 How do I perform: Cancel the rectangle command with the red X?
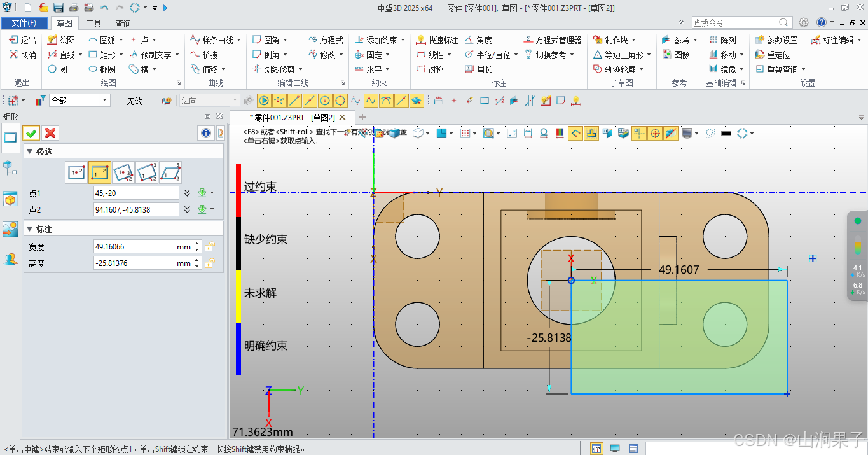click(x=50, y=132)
